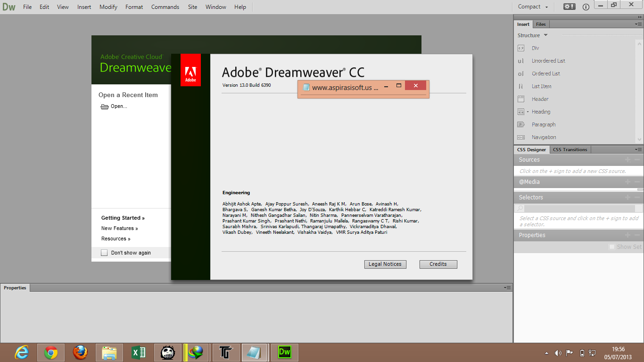The image size is (644, 362).
Task: Select the bottom Properties panel tab
Action: pos(15,288)
